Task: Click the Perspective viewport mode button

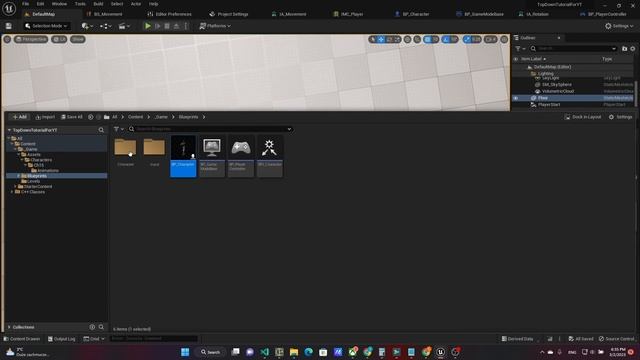Action: (x=31, y=40)
